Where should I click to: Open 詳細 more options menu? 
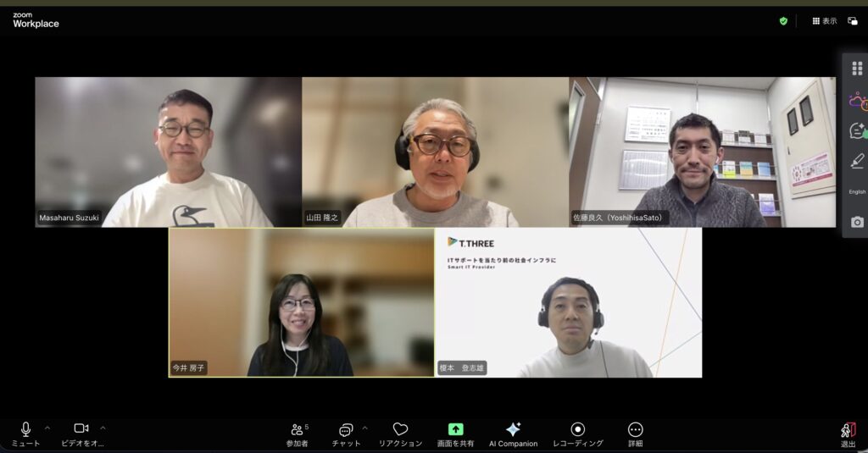(635, 430)
